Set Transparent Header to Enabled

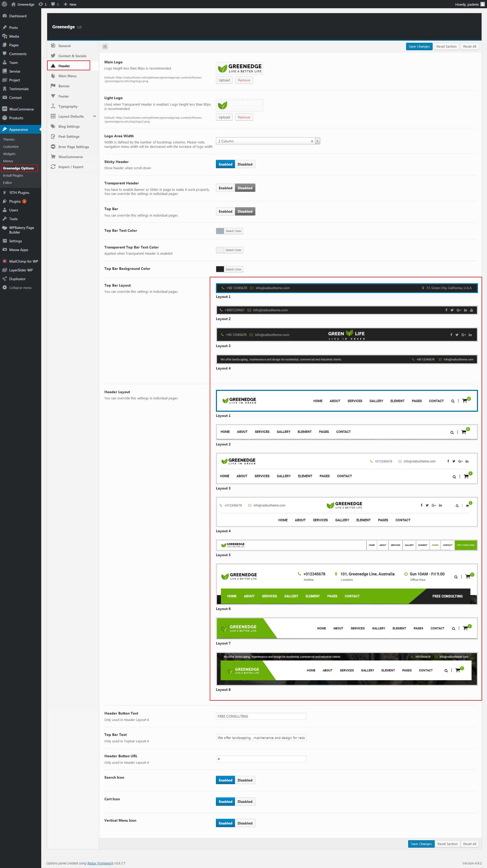point(225,188)
